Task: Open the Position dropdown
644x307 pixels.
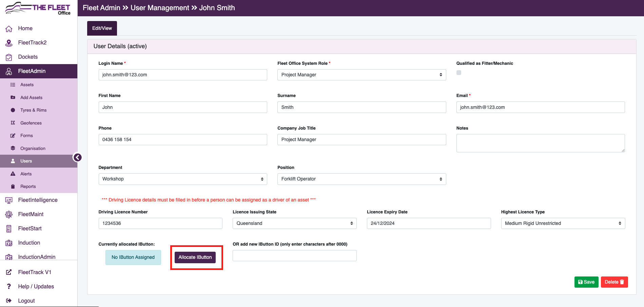Action: tap(362, 179)
